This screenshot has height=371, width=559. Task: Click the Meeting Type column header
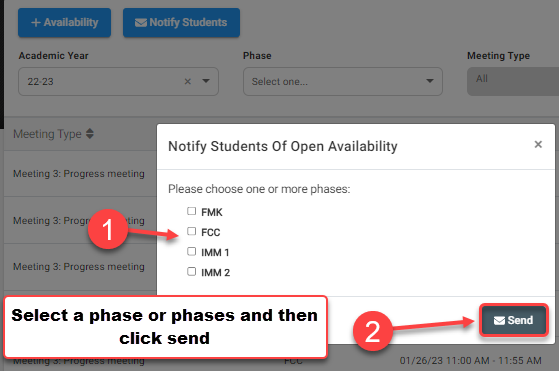pyautogui.click(x=47, y=134)
